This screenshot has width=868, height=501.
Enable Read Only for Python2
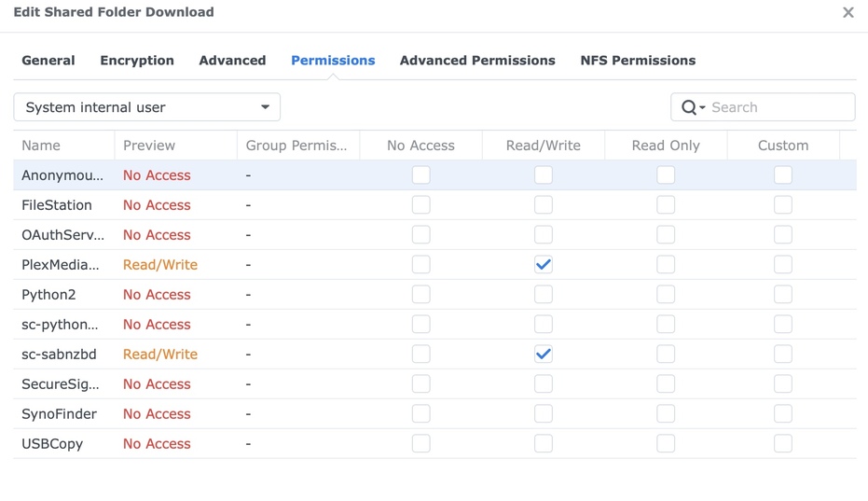[666, 295]
